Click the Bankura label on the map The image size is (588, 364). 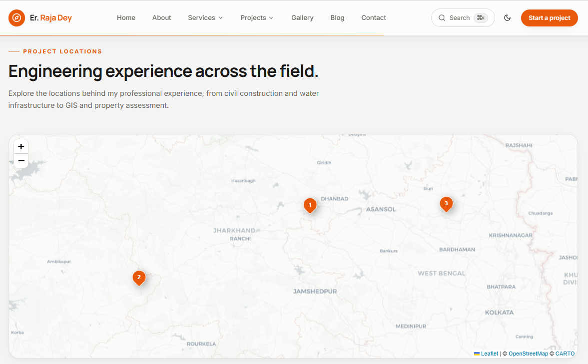389,251
